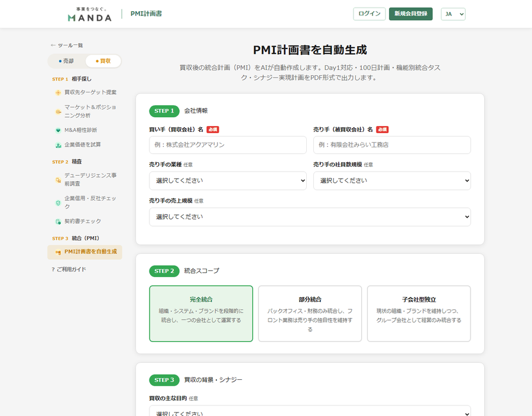The width and height of the screenshot is (532, 416).
Task: Open 買収の主な目的 dropdown
Action: tap(310, 411)
